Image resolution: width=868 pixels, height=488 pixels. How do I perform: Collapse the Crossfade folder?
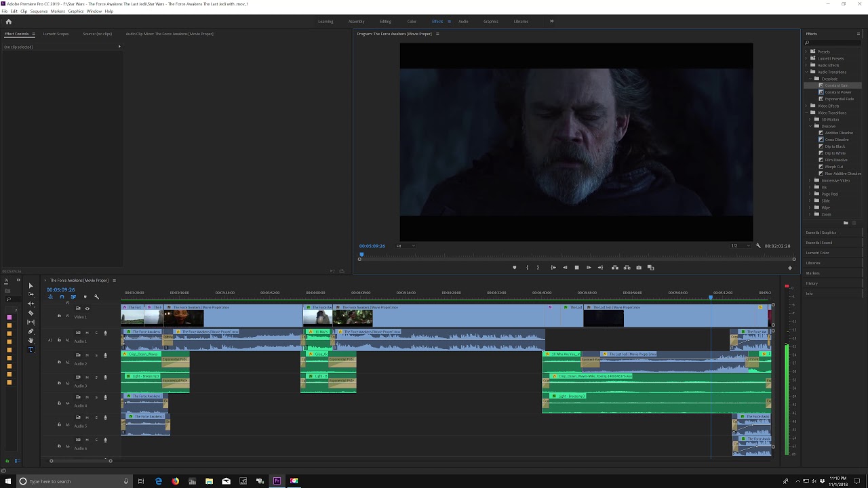(x=810, y=79)
